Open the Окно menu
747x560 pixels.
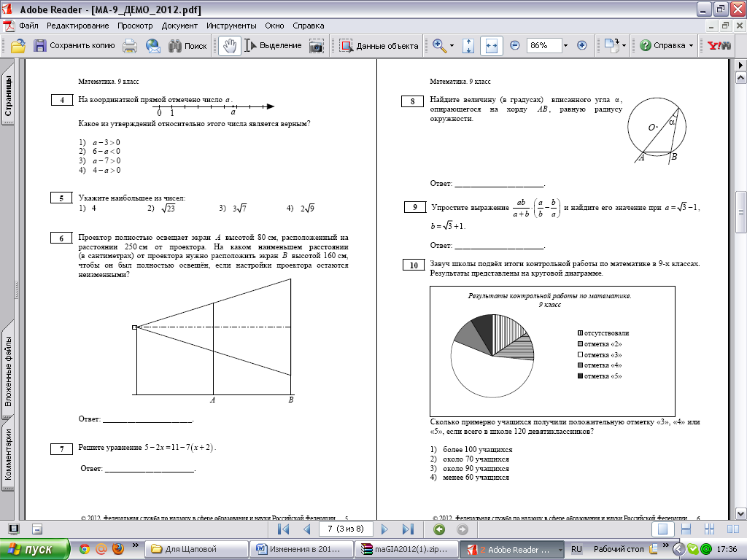click(x=274, y=26)
